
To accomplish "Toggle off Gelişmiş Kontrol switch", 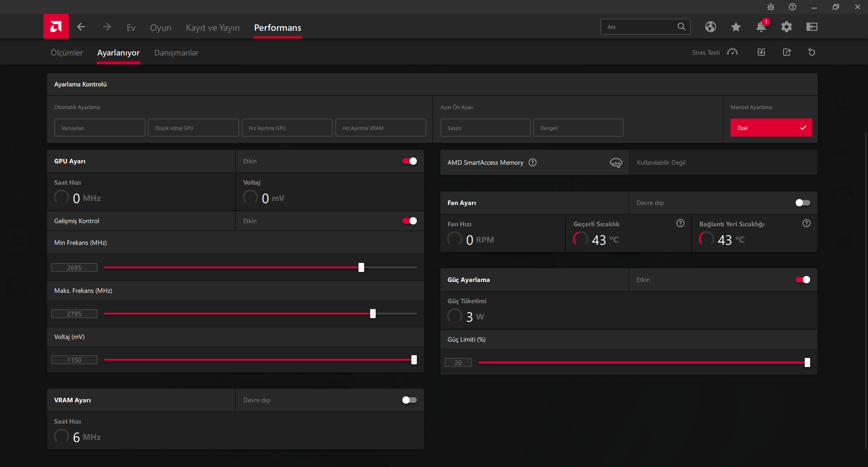I will point(410,221).
